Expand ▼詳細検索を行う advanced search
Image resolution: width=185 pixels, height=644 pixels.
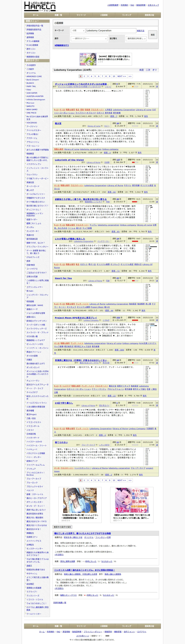click(x=62, y=45)
